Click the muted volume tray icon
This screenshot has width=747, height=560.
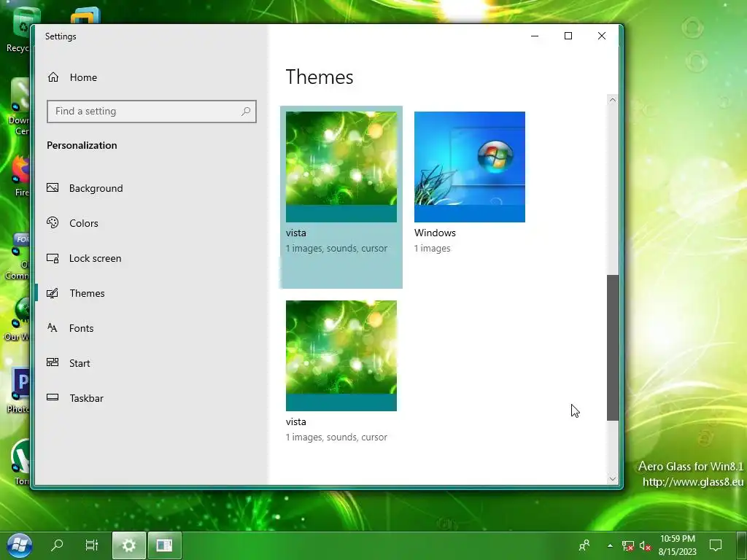(x=645, y=545)
